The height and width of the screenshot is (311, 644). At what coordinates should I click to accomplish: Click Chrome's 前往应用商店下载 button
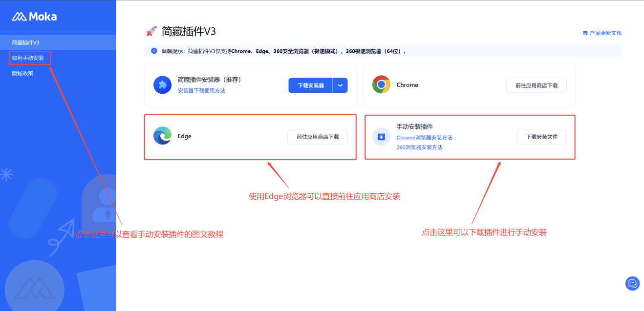coord(536,85)
